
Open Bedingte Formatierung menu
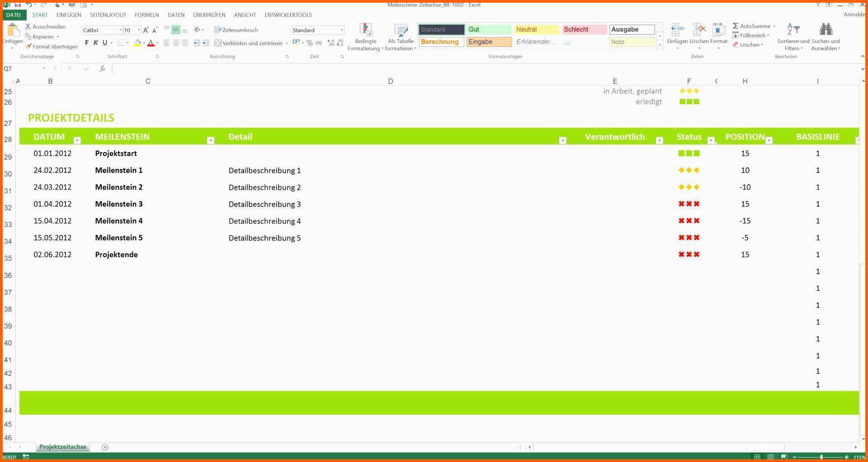366,37
